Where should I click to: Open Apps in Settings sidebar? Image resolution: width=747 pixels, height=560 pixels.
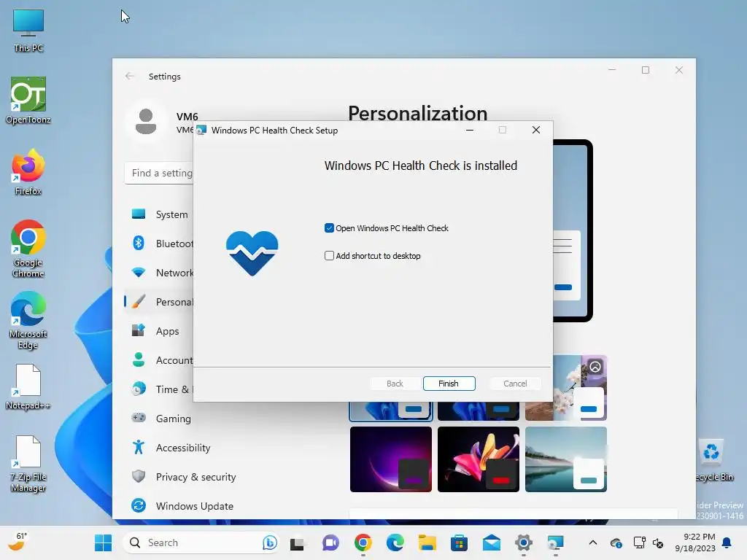click(x=159, y=331)
